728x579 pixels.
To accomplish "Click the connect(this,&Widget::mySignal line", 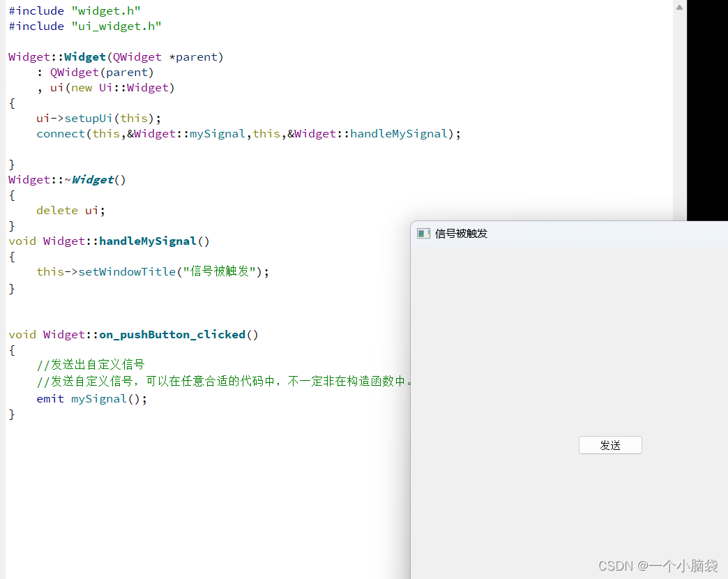I will (248, 134).
